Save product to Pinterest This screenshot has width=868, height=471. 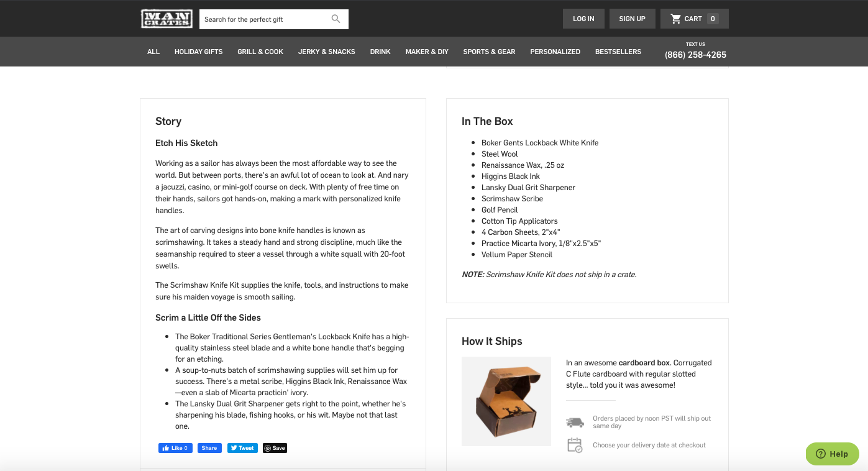tap(275, 448)
